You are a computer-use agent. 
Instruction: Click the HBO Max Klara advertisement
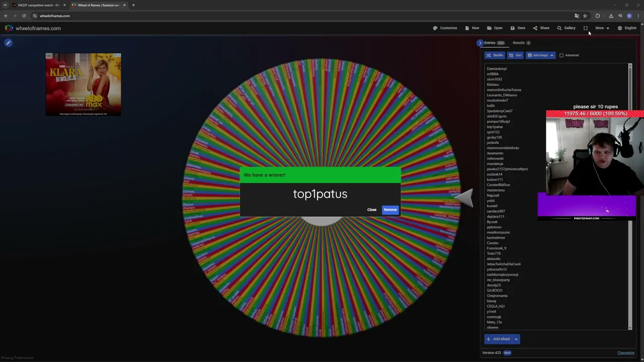(84, 84)
